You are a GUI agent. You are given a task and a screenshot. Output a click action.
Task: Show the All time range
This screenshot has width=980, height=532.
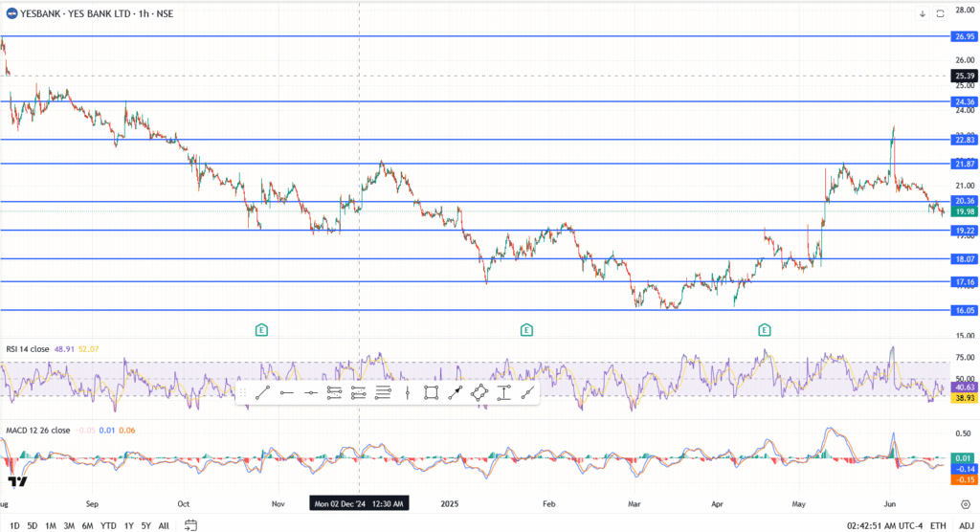164,525
